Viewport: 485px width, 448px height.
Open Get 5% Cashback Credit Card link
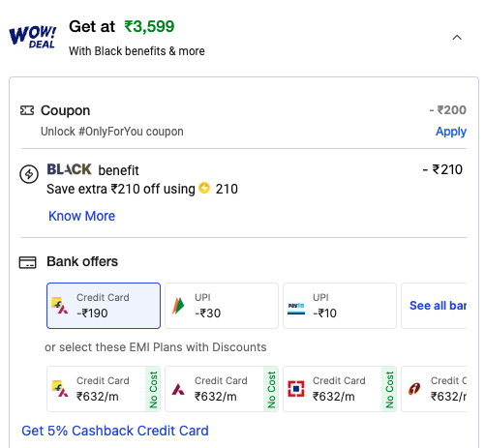(x=115, y=431)
